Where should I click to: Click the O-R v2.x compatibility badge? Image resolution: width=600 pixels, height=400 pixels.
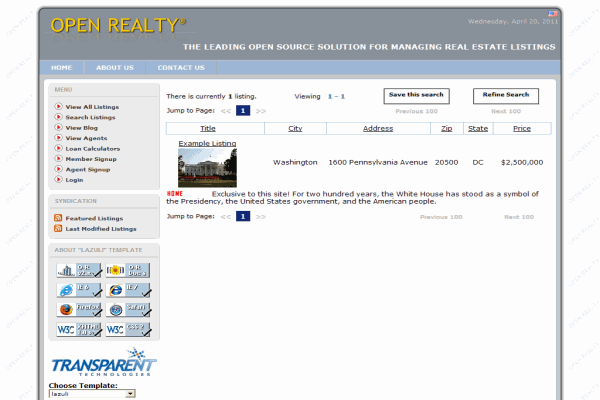[79, 270]
